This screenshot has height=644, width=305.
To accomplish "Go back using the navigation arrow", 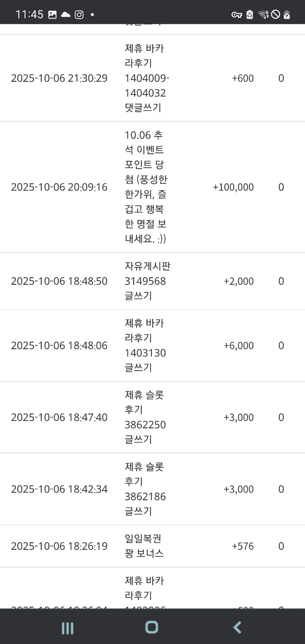I will 237,628.
